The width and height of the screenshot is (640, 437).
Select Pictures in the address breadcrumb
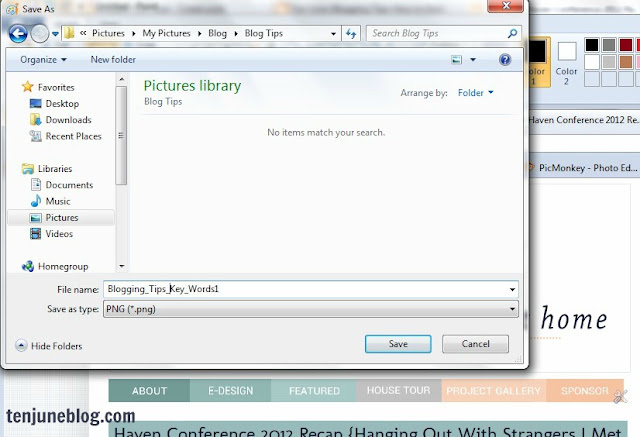pos(108,33)
